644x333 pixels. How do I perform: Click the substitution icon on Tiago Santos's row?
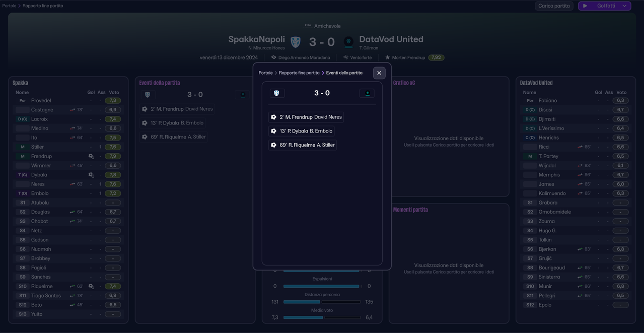[73, 296]
